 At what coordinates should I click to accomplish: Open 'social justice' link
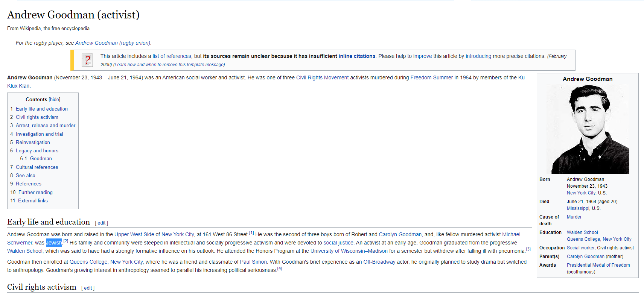click(338, 243)
